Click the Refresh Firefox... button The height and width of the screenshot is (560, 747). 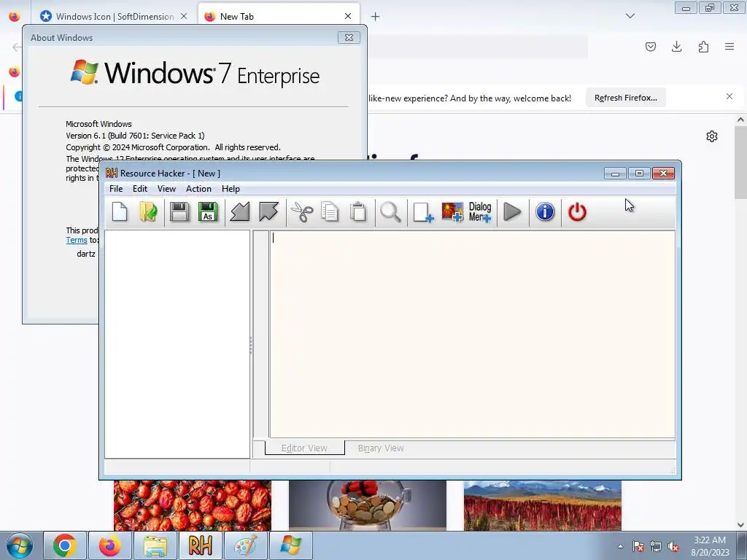625,98
